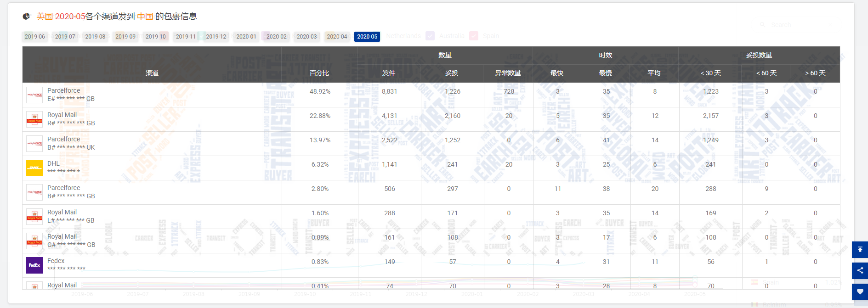Click the 1,141 shipped count cell
Image resolution: width=868 pixels, height=308 pixels.
coord(390,164)
